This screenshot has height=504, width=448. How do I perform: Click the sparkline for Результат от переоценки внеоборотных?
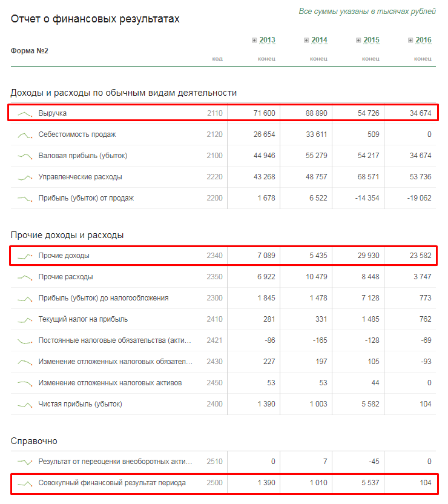[x=25, y=462]
